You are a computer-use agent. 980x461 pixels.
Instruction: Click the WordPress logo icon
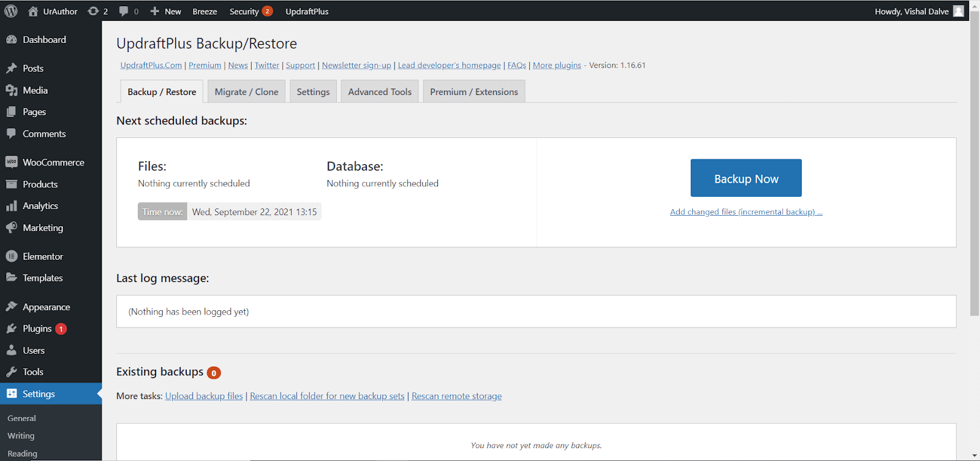pyautogui.click(x=11, y=11)
